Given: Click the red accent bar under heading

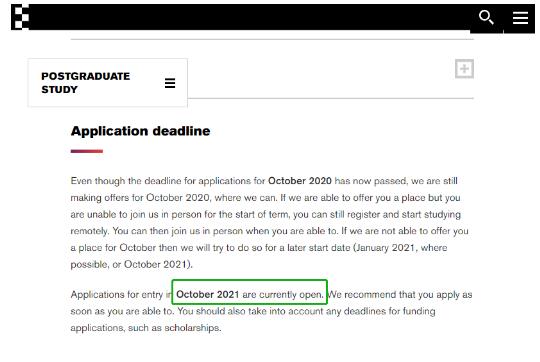Looking at the screenshot, I should (87, 151).
